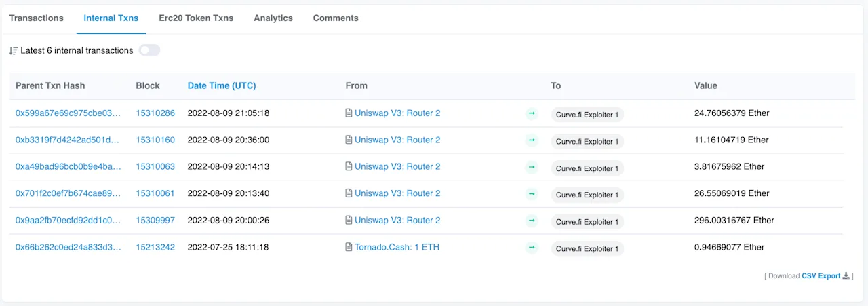Image resolution: width=868 pixels, height=306 pixels.
Task: Click the download icon next to CSV Export
Action: click(846, 276)
